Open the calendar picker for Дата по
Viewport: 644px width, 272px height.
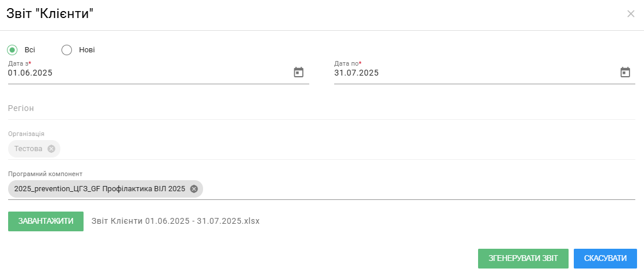625,73
